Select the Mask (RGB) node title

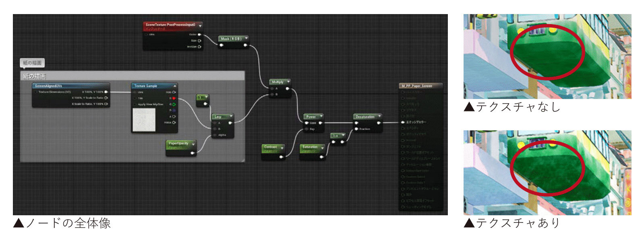click(231, 39)
